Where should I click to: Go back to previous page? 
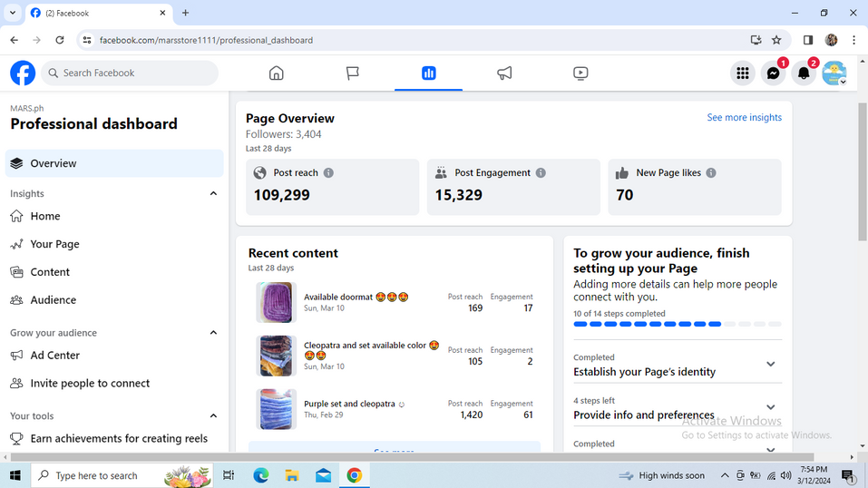pyautogui.click(x=15, y=40)
